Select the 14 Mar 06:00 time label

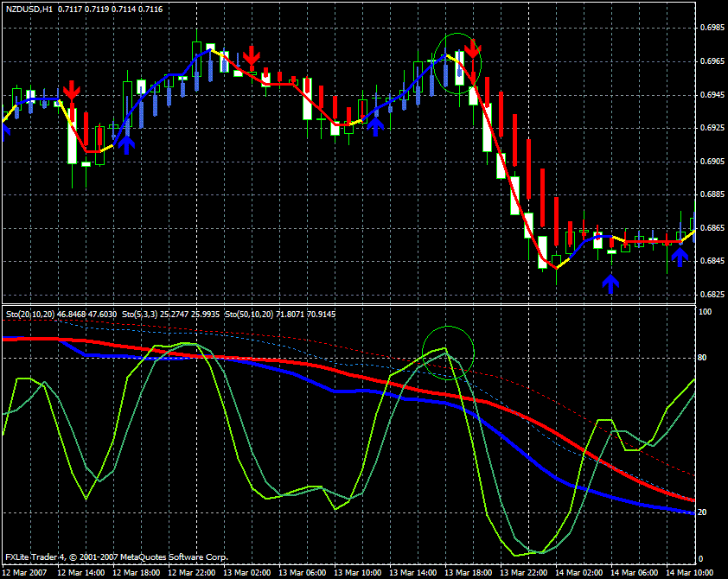click(635, 572)
